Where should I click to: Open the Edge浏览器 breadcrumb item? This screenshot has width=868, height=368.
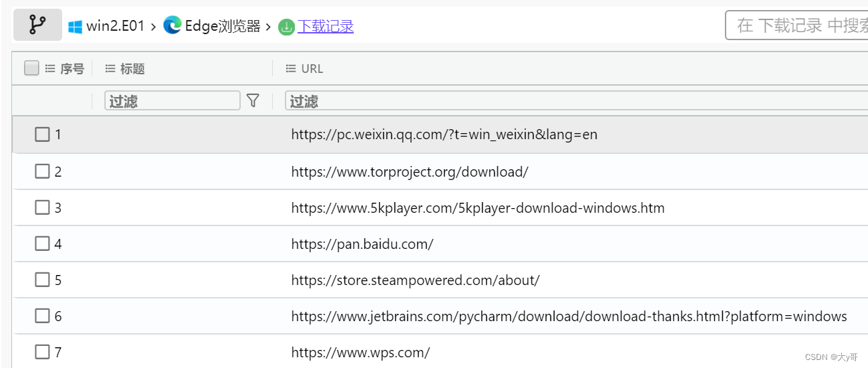223,27
